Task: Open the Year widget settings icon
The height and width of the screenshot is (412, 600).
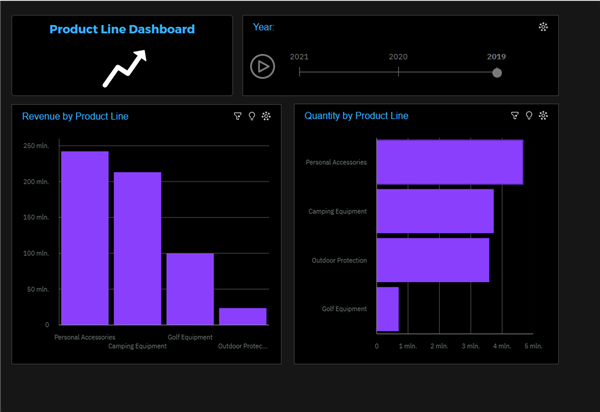Action: pyautogui.click(x=543, y=27)
